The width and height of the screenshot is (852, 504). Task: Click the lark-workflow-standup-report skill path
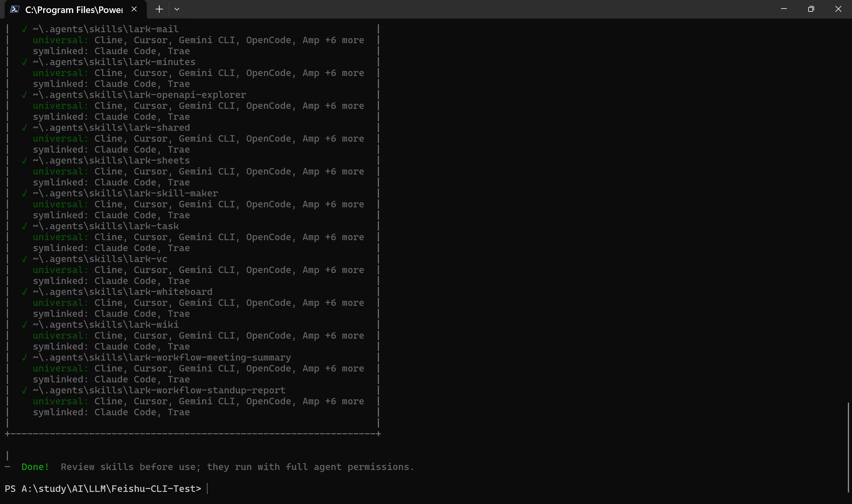click(159, 390)
